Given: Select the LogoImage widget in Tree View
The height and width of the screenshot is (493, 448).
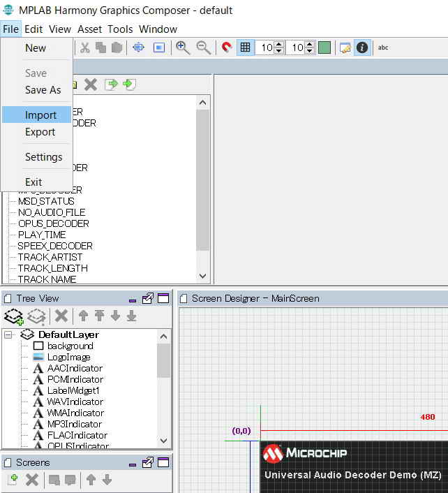Looking at the screenshot, I should point(68,357).
